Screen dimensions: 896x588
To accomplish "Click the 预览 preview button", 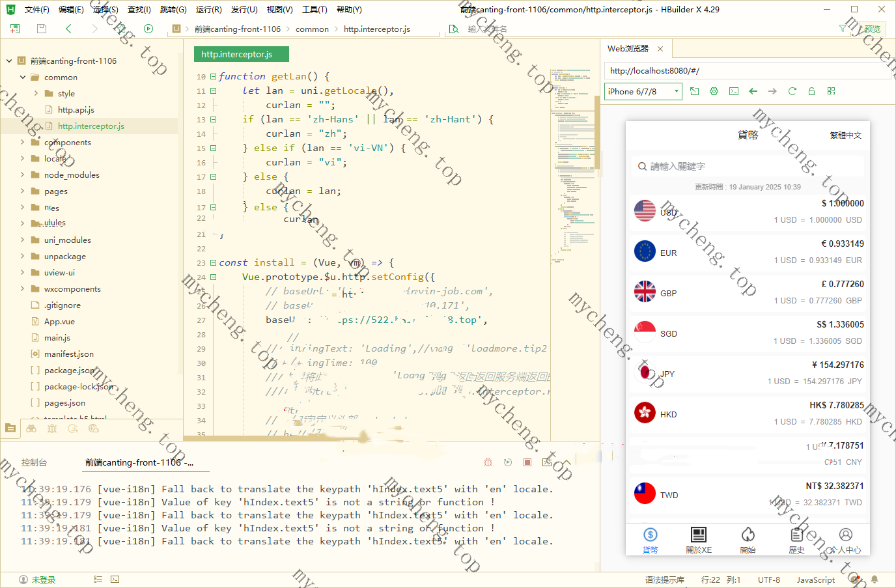I will pos(872,29).
